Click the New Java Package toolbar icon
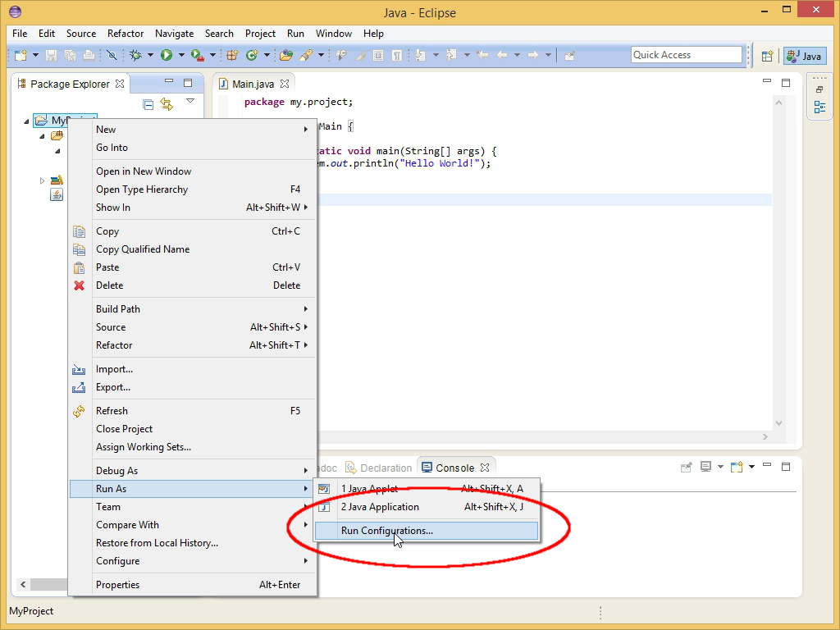The height and width of the screenshot is (630, 840). 232,55
